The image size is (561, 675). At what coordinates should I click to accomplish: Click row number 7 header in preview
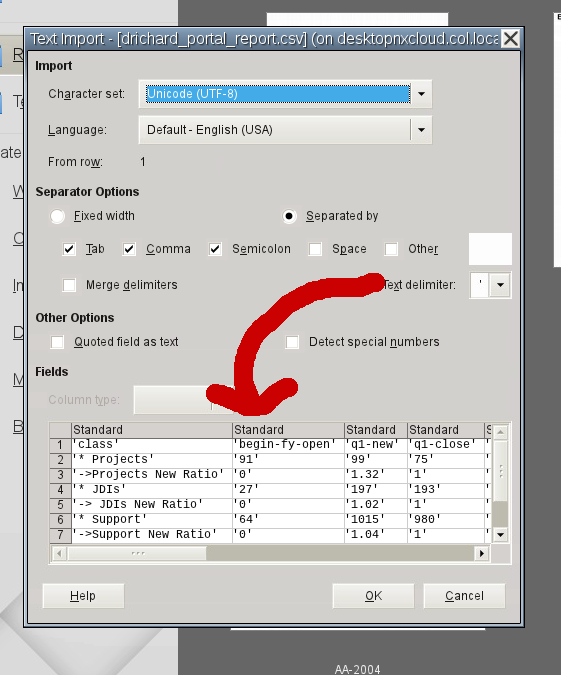click(60, 535)
